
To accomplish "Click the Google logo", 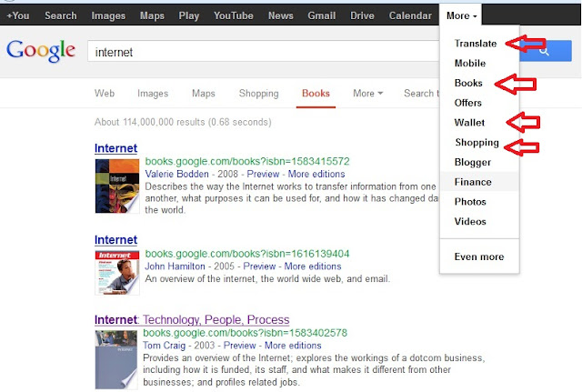I will click(x=41, y=51).
